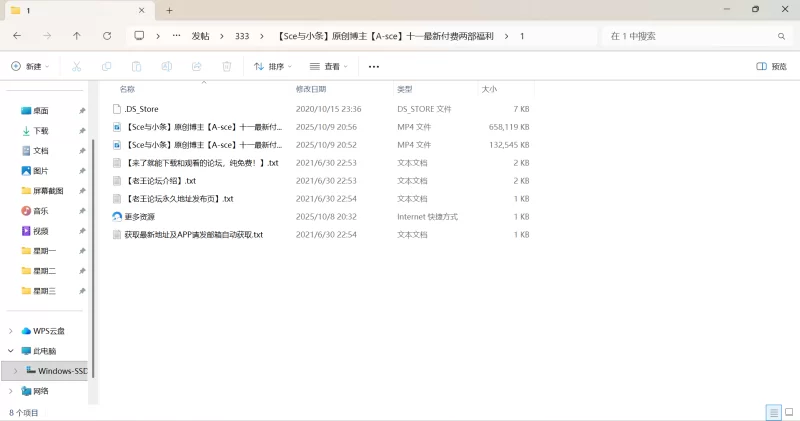The image size is (800, 421).
Task: Click the Cut scissors icon in toolbar
Action: (x=76, y=66)
